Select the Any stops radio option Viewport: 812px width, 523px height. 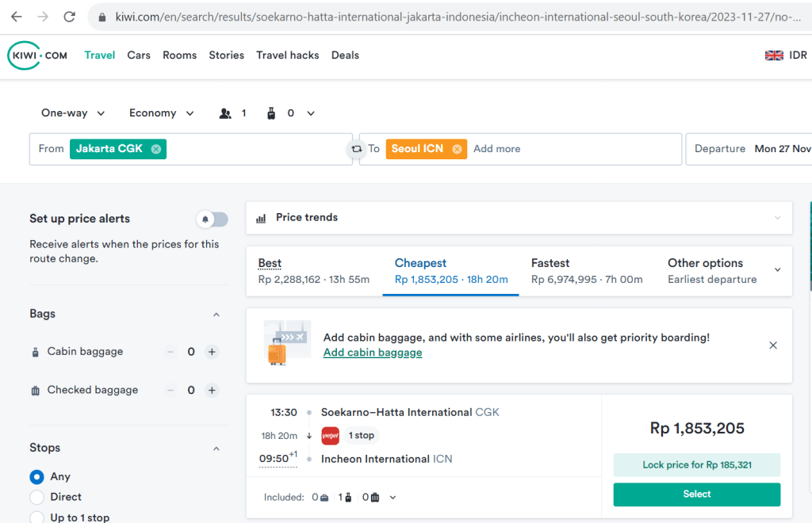(x=36, y=477)
